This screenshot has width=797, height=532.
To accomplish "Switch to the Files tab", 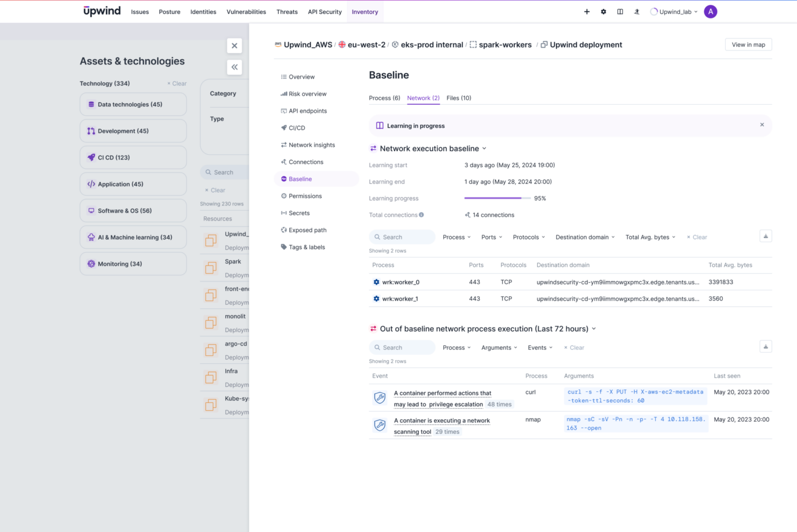I will (458, 98).
